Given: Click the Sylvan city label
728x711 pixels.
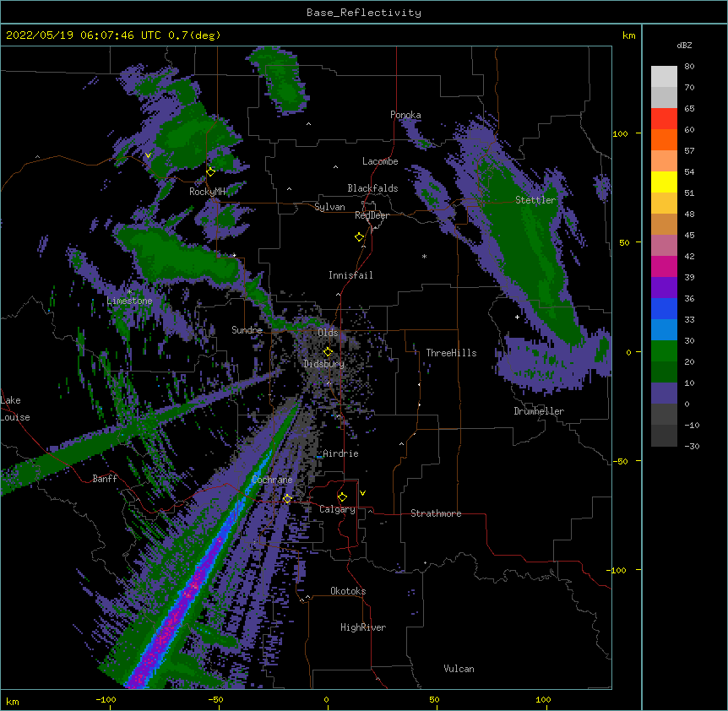Looking at the screenshot, I should coord(329,207).
